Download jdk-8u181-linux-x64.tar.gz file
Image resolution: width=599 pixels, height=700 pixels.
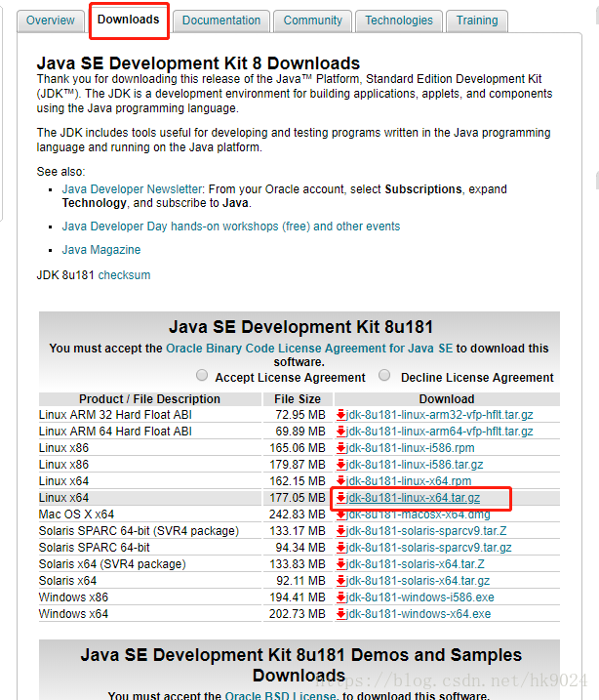(414, 497)
